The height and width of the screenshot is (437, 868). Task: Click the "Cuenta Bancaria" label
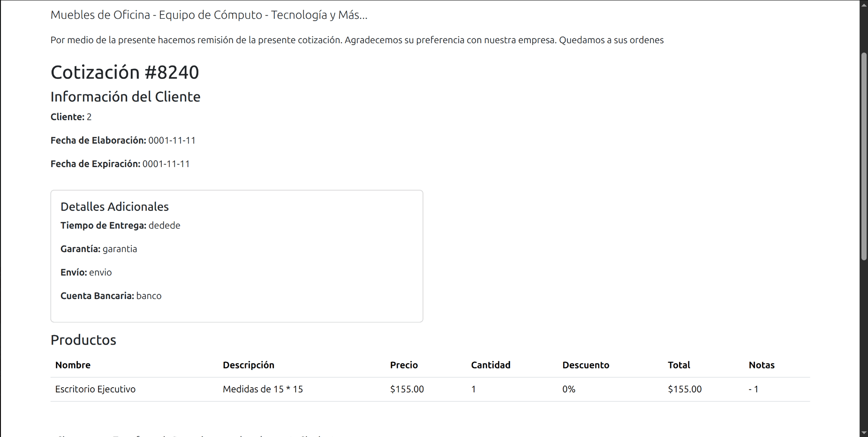coord(97,296)
